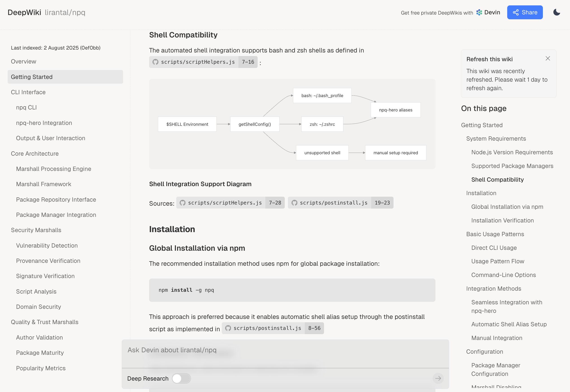
Task: Jump to Installation in page outline
Action: (x=481, y=193)
